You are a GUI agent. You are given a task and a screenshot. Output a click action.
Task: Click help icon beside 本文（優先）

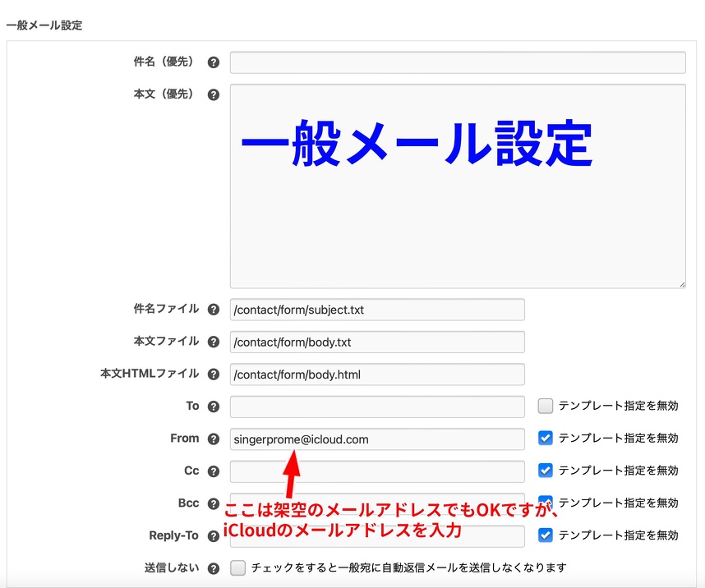coord(214,94)
